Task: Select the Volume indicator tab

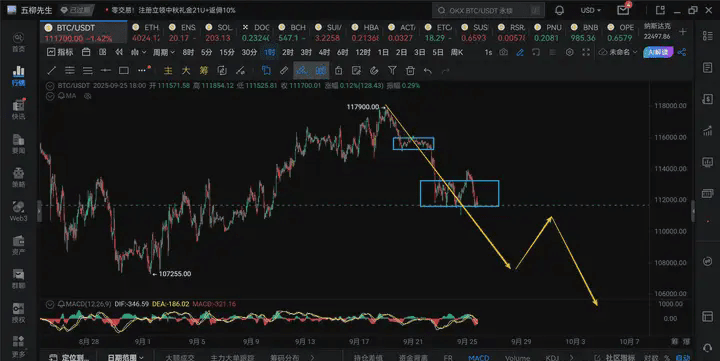Action: 518,357
